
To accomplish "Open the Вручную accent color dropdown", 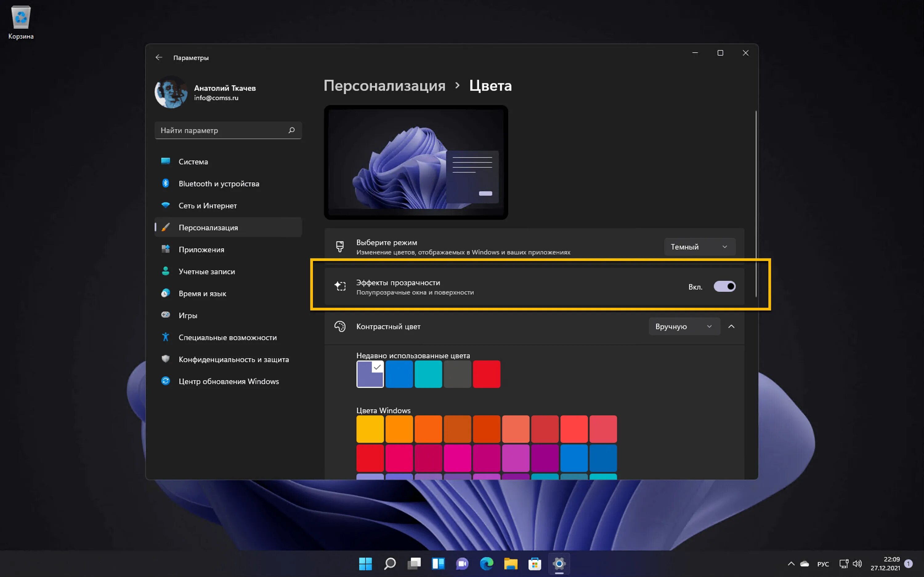I will pos(684,327).
